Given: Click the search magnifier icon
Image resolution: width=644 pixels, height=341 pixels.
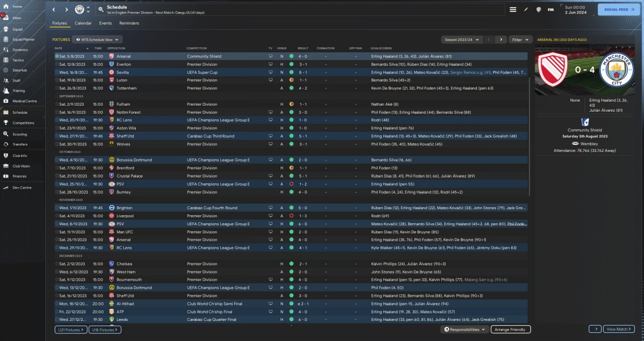Looking at the screenshot, I should 101,10.
